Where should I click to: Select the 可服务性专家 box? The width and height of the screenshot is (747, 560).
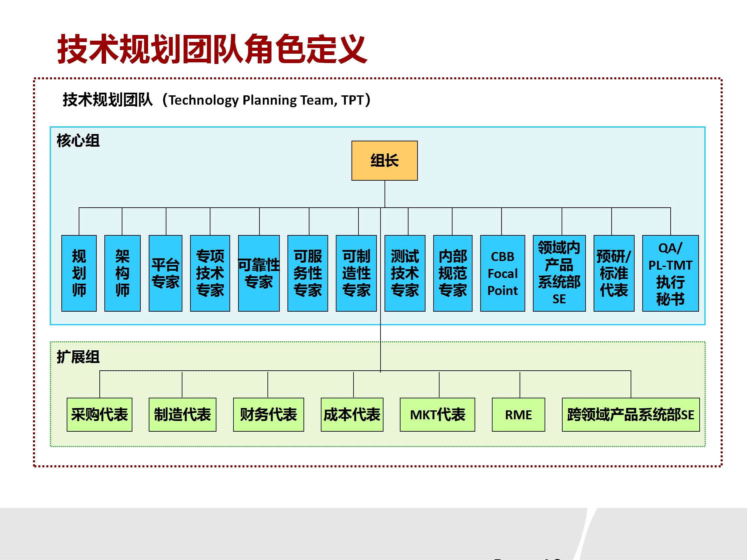coord(307,273)
